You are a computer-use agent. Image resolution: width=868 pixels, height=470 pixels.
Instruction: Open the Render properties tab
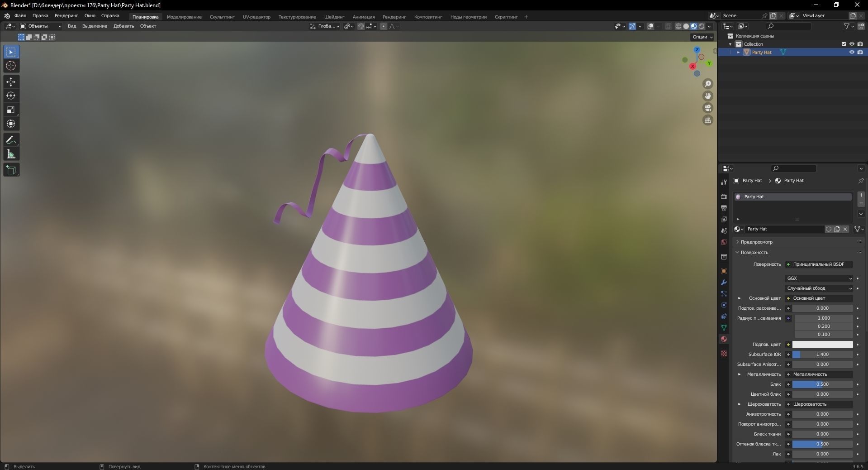724,197
